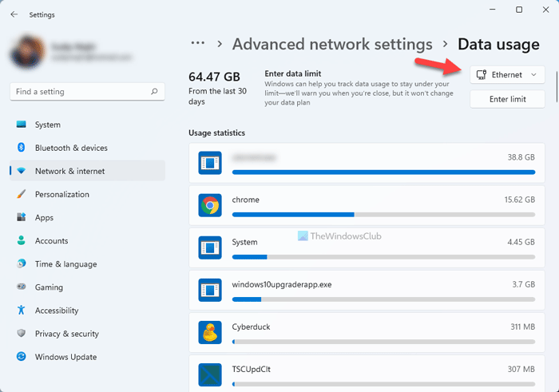Click the Bluetooth & devices icon
Screen dimensions: 559x392
(x=21, y=148)
